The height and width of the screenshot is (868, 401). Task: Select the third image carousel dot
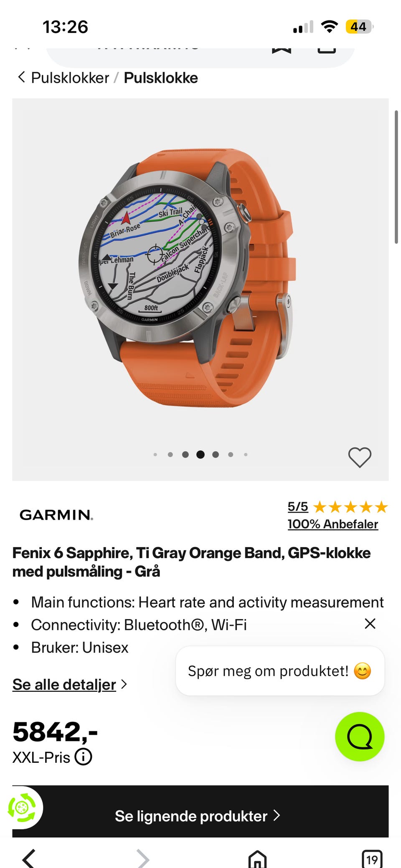[185, 454]
